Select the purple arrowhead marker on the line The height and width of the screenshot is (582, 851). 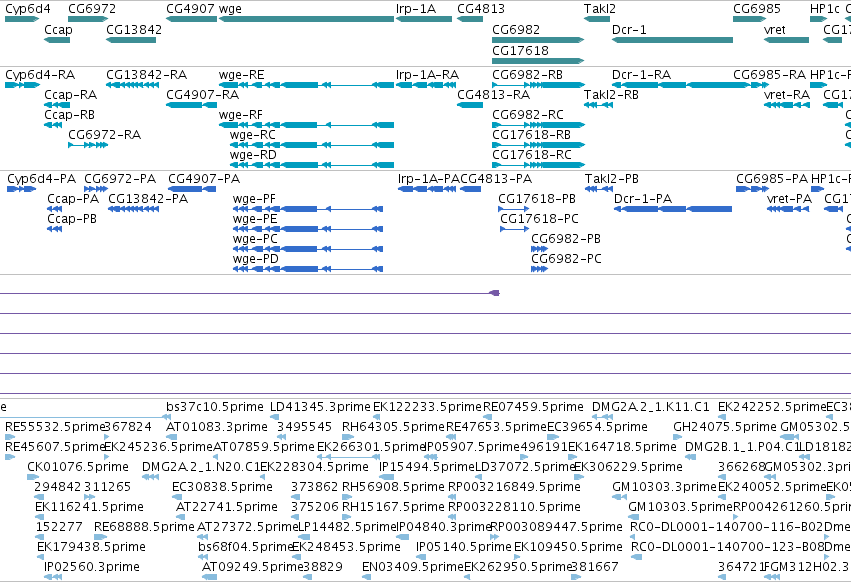pyautogui.click(x=494, y=293)
